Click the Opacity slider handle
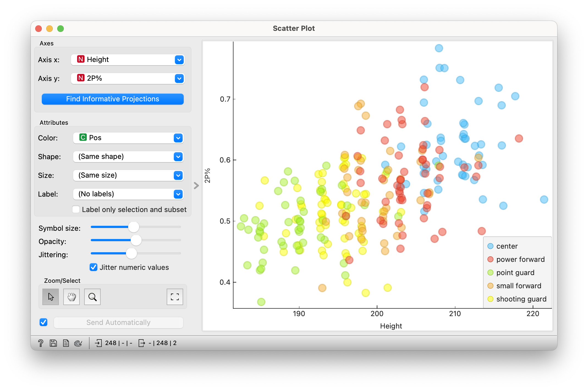 (136, 240)
